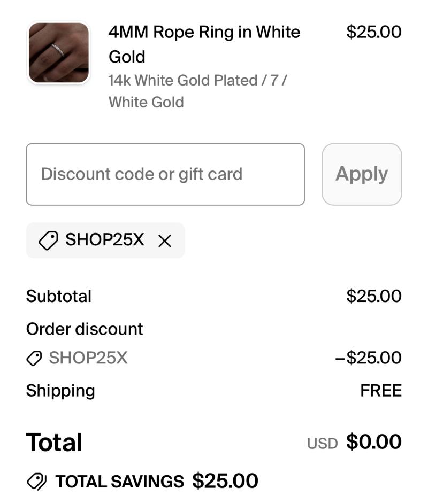Click the −$25.00 discount amount
The image size is (428, 504).
368,358
